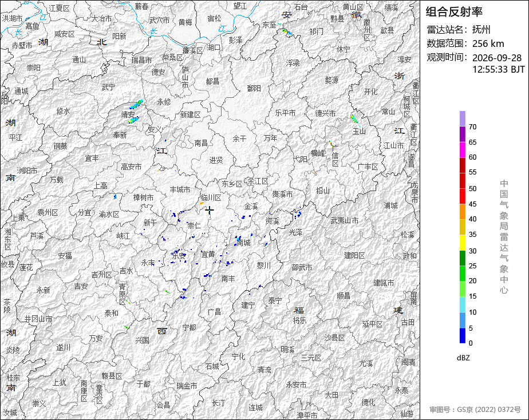
Task: Click the dark blue 0–5 dBZ legend swatch
Action: 462,335
